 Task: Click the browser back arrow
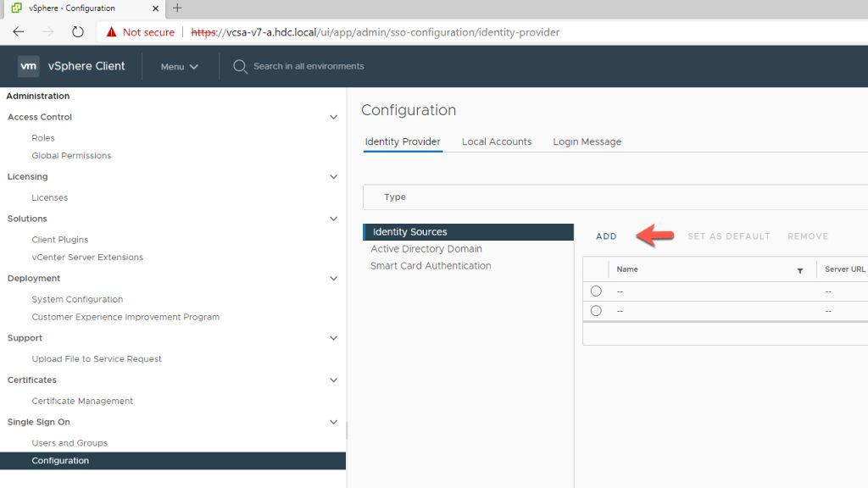coord(19,32)
